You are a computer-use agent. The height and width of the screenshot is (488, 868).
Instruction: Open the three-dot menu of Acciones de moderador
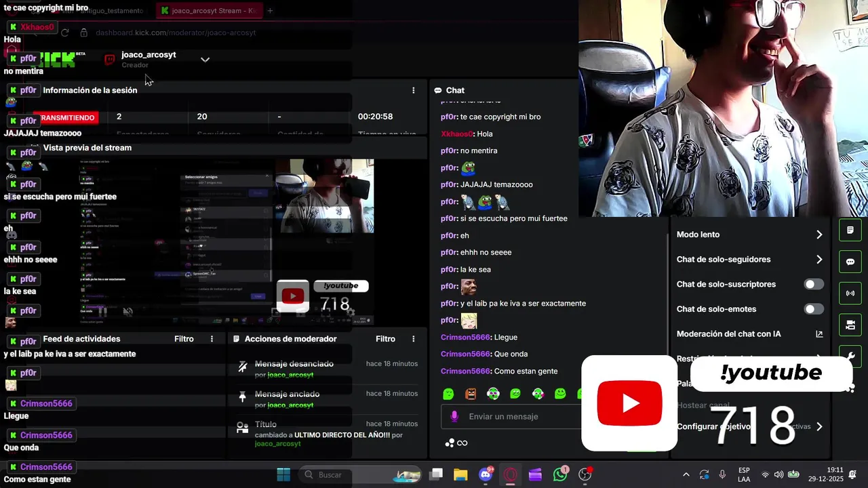414,339
